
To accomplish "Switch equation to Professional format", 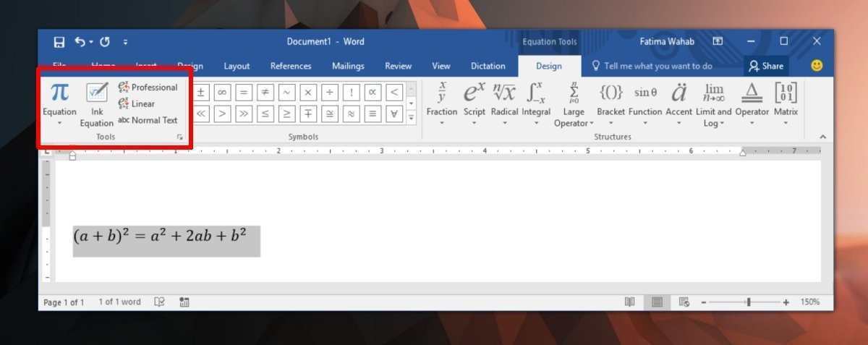I will pyautogui.click(x=148, y=88).
